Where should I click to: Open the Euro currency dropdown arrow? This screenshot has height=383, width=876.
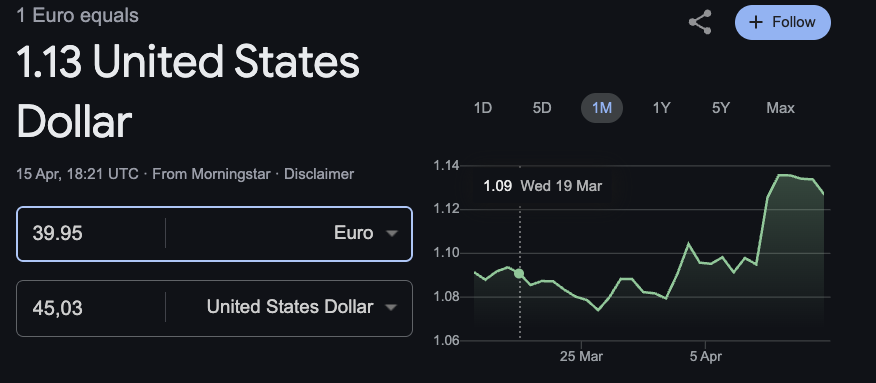(x=392, y=233)
